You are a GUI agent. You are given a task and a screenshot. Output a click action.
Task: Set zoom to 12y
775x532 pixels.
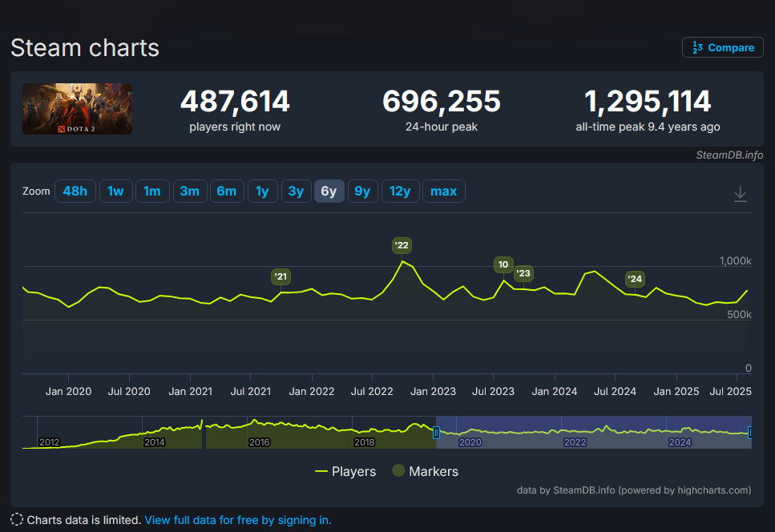(401, 191)
